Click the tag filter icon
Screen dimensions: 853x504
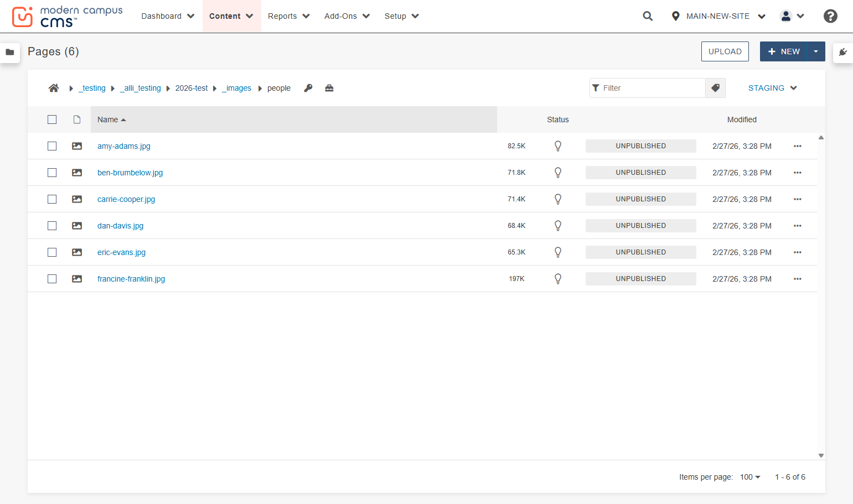coord(715,88)
